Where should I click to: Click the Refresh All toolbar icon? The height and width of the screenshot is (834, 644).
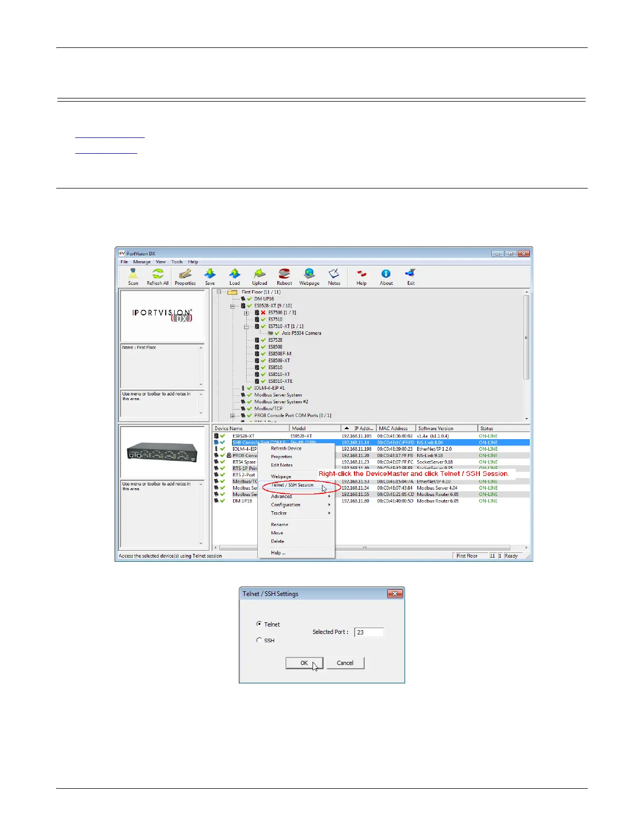(158, 274)
